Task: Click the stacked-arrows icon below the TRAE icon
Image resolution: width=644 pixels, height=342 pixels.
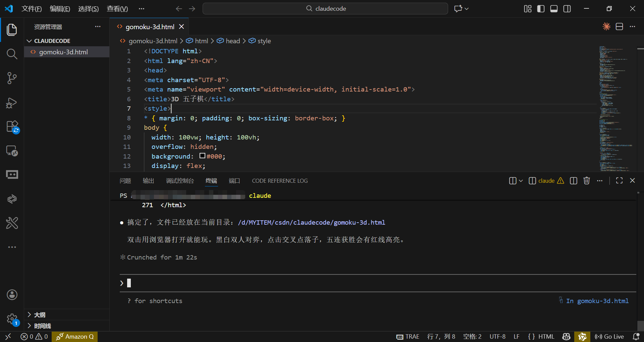Action: (x=12, y=199)
